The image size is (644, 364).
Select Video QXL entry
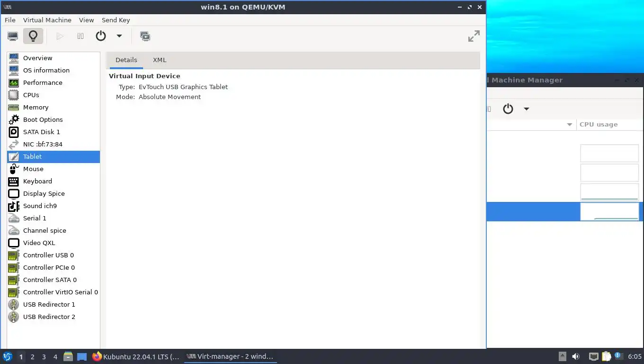(x=54, y=243)
